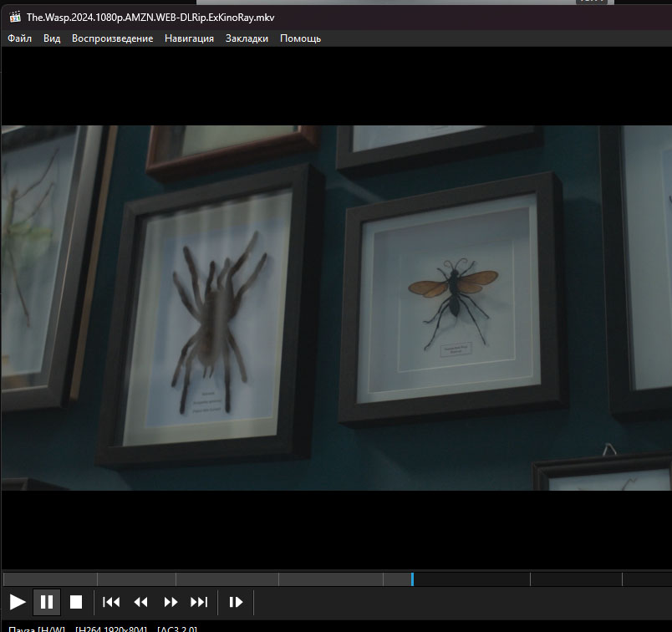Pause playback with the Pause button

[x=47, y=602]
